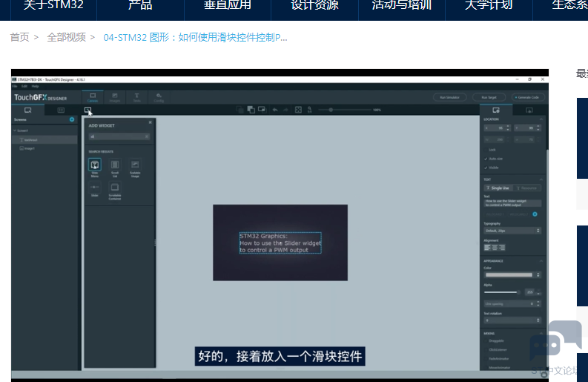Screen dimensions: 588x382
Task: Set left text alignment
Action: [x=487, y=248]
